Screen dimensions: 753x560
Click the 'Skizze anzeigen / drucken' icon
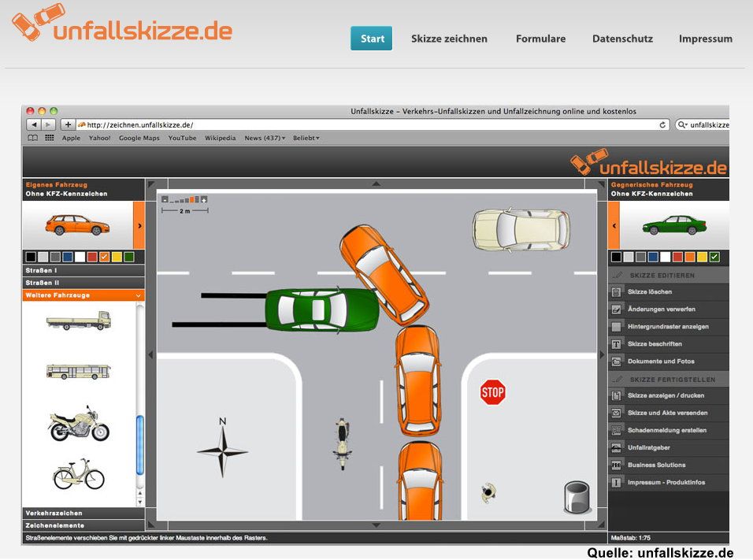pyautogui.click(x=617, y=395)
